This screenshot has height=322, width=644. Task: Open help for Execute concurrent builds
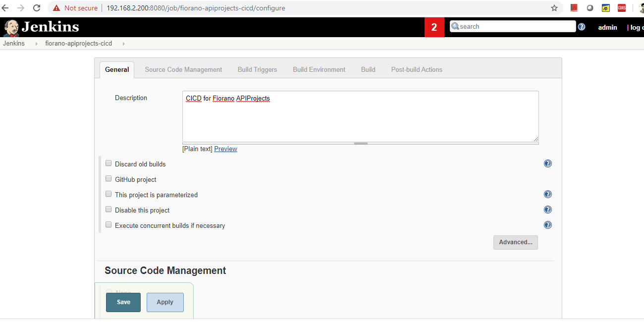tap(548, 225)
